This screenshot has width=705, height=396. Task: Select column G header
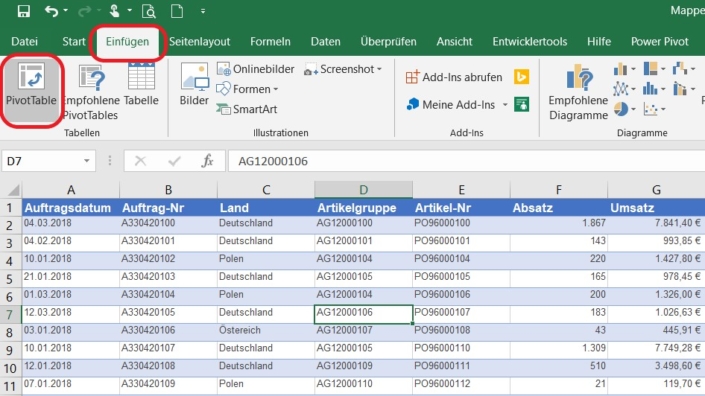[x=656, y=190]
